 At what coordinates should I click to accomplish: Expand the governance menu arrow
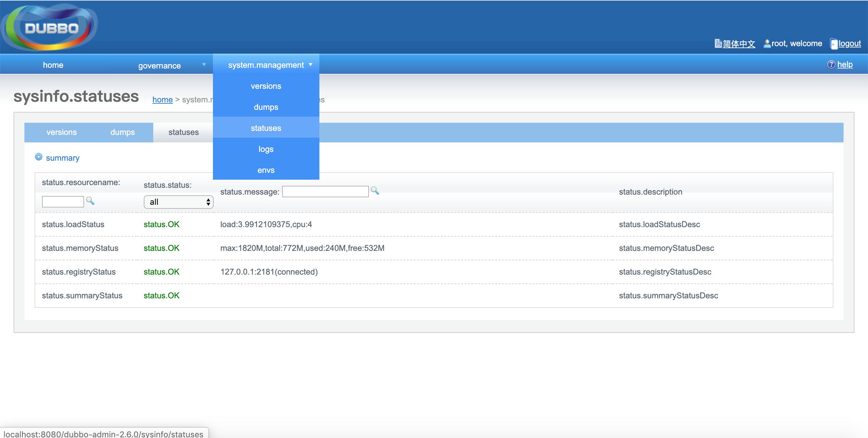[x=204, y=64]
